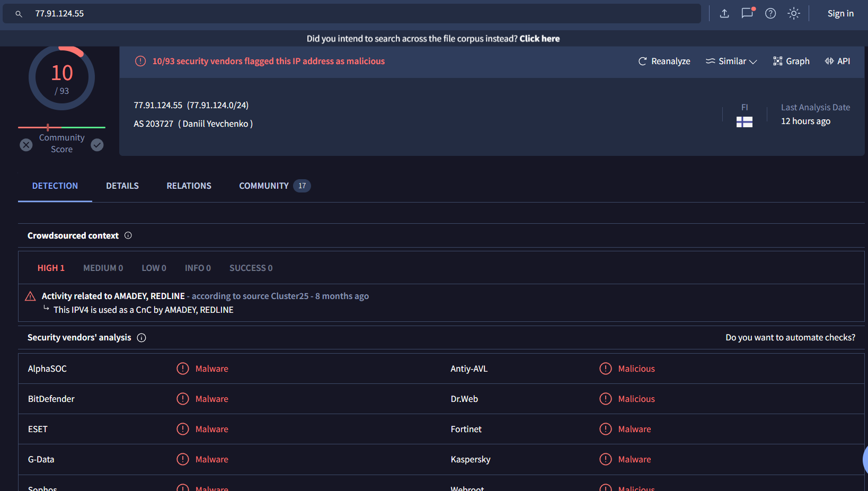Click the upload file icon
The height and width of the screenshot is (491, 868).
coord(724,14)
